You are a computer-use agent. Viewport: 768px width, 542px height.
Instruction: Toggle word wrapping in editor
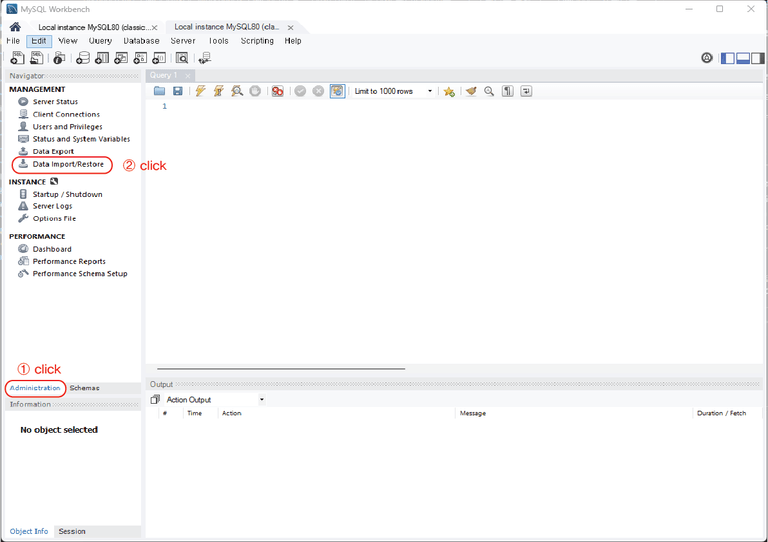pos(526,91)
